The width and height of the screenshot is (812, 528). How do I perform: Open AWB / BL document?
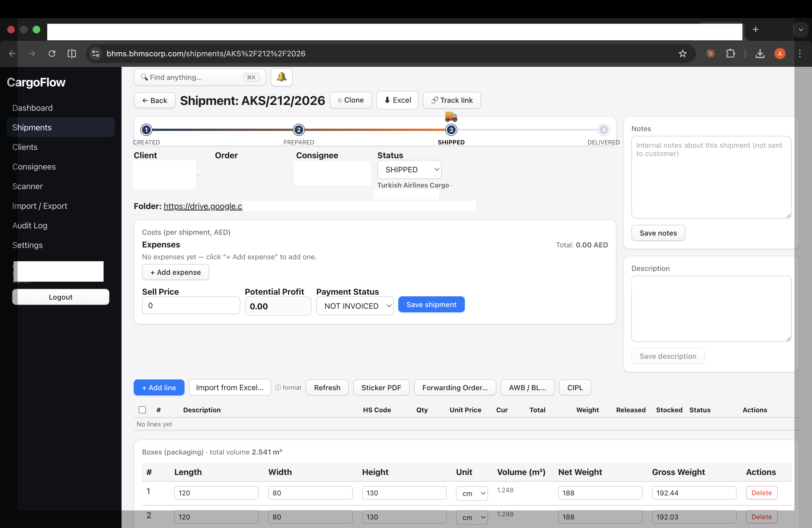pyautogui.click(x=528, y=387)
